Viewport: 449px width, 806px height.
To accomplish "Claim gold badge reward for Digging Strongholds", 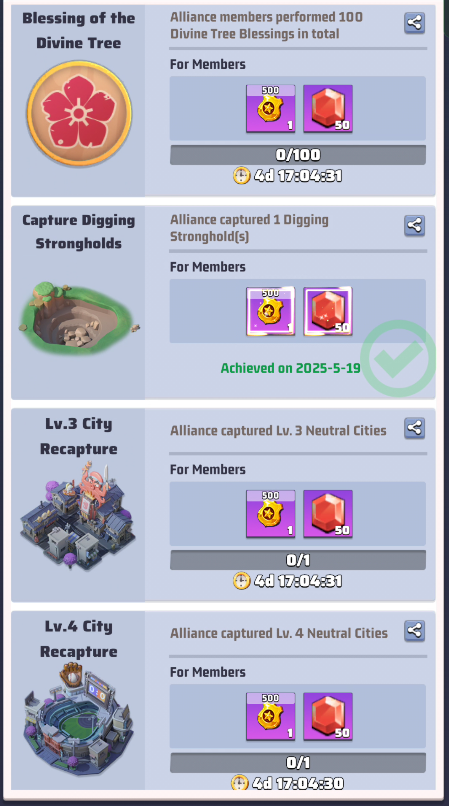I will coord(271,312).
